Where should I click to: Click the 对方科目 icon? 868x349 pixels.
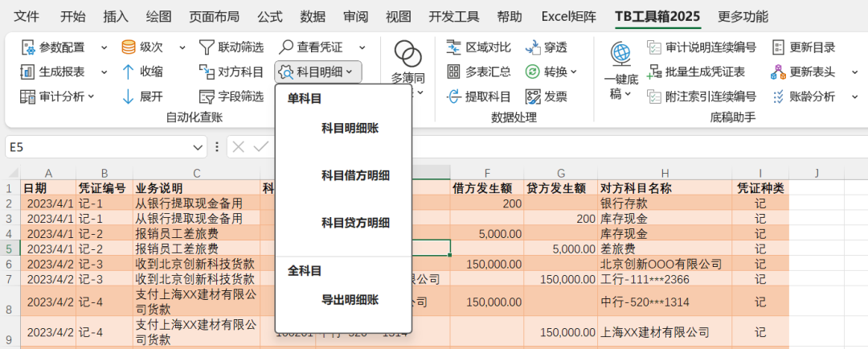[x=206, y=72]
